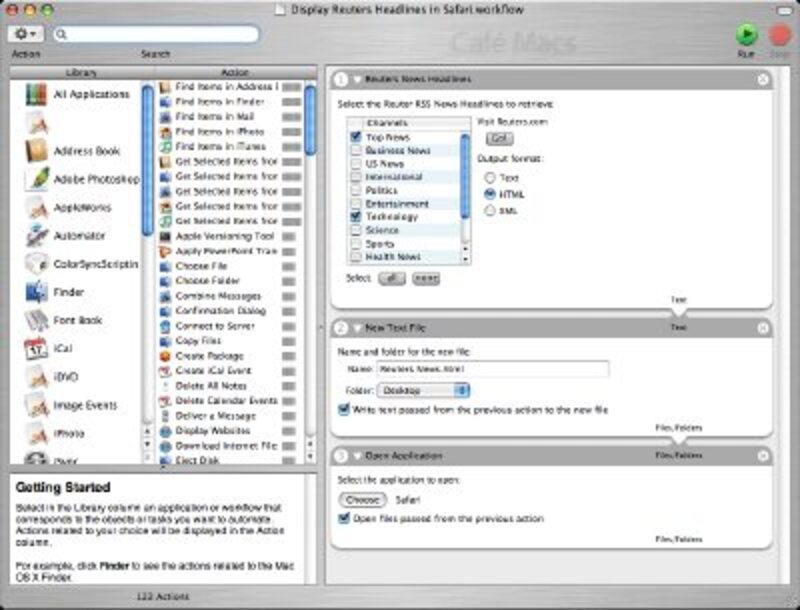Image resolution: width=800 pixels, height=610 pixels.
Task: Select Confirmation Dialog action
Action: point(228,311)
